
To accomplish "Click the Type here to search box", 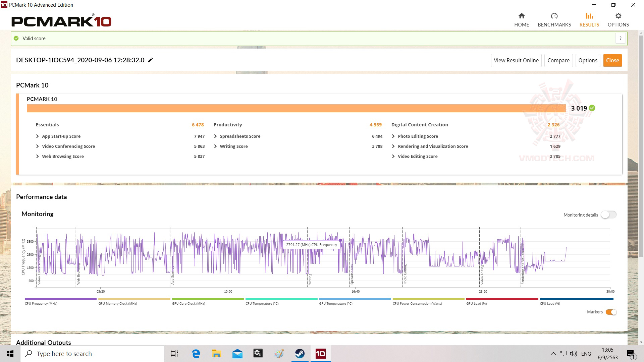I will click(x=92, y=354).
